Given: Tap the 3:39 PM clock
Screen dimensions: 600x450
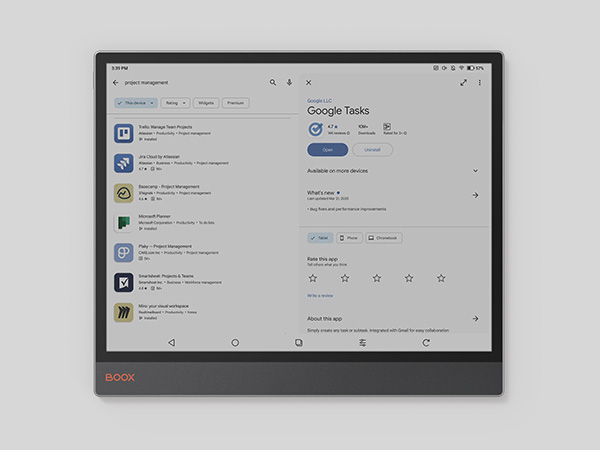Looking at the screenshot, I should point(119,68).
